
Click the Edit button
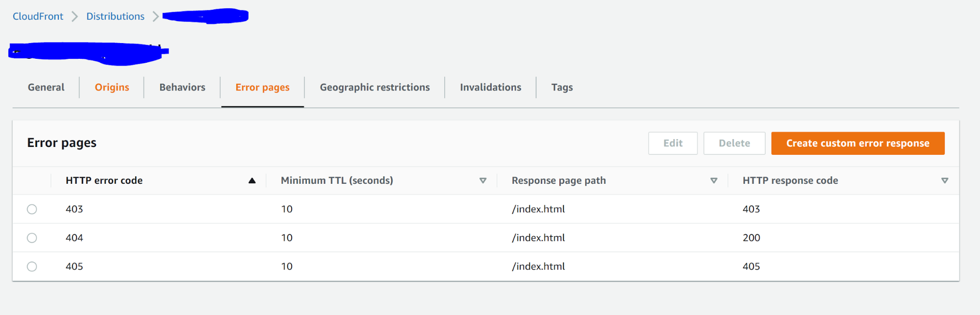point(673,143)
